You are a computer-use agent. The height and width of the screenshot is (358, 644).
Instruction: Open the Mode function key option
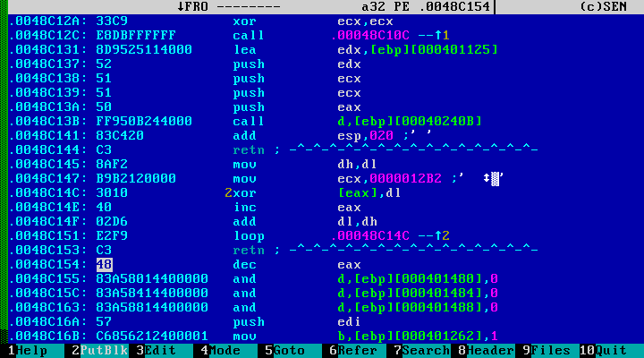pyautogui.click(x=224, y=351)
